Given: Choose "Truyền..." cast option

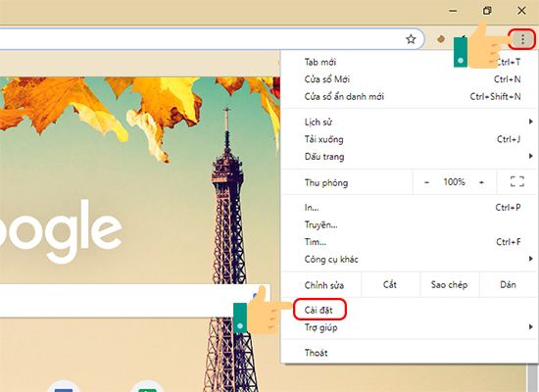Looking at the screenshot, I should point(409,224).
